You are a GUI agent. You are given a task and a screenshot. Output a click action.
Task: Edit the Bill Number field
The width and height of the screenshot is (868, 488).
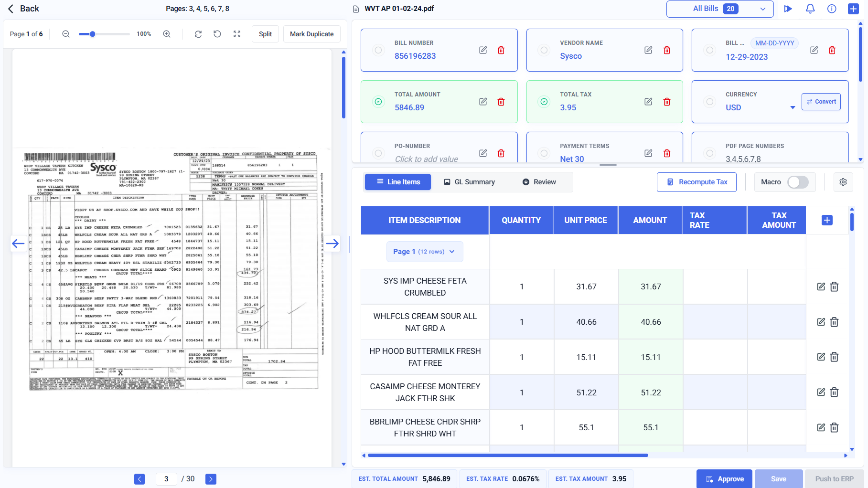pos(483,50)
